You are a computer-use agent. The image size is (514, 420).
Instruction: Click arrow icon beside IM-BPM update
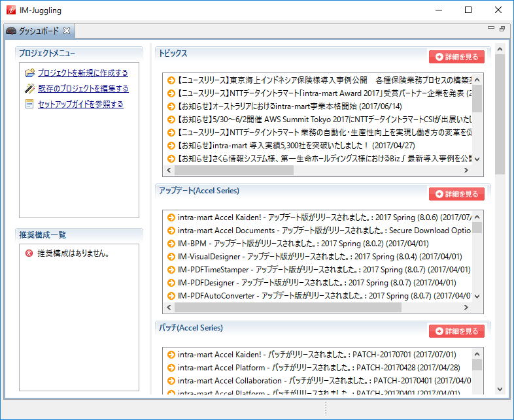tap(171, 244)
